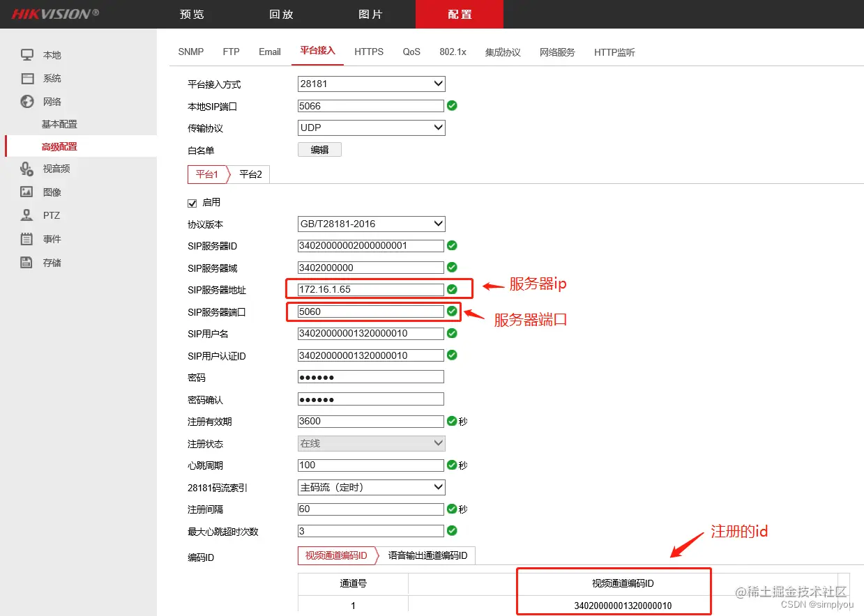
Task: Switch to the HTTP监听 tab
Action: pos(614,52)
